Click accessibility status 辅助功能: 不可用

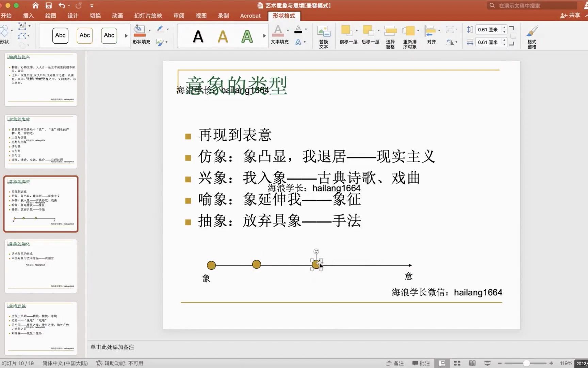coord(120,363)
